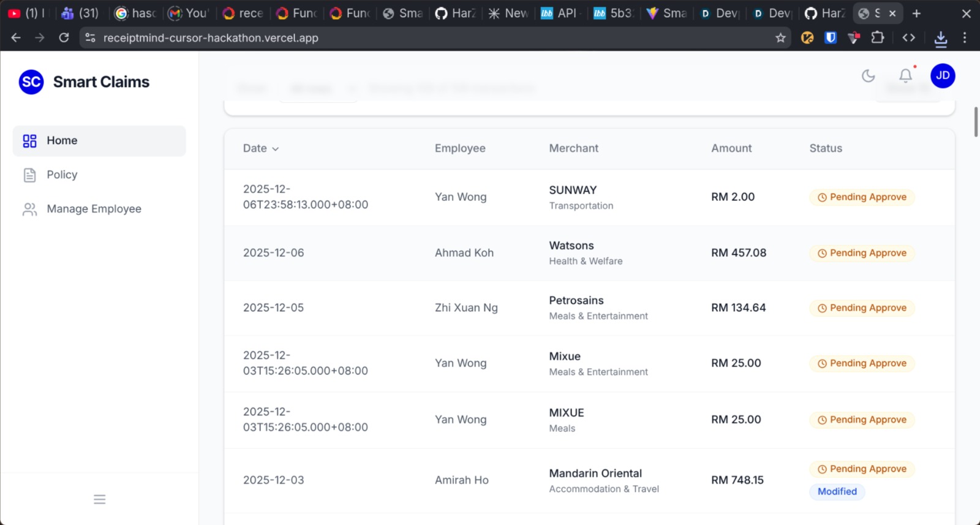
Task: Click Pending Approve badge for SUNWAY
Action: point(862,197)
